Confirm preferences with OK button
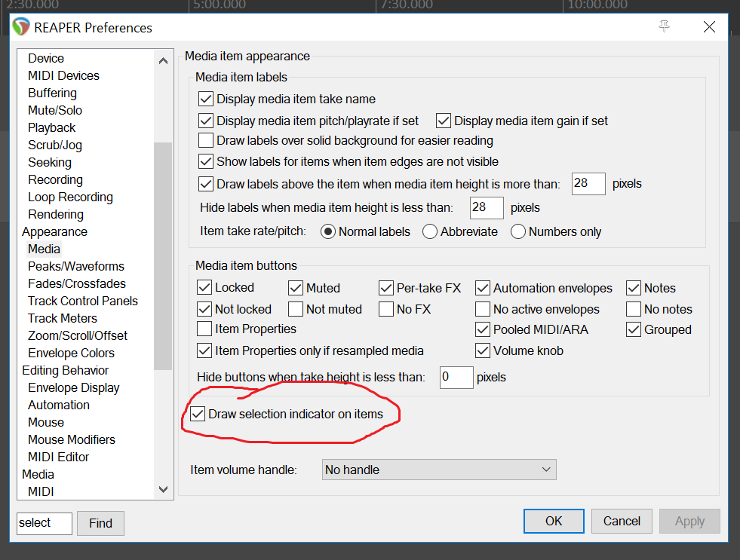This screenshot has height=560, width=740. 554,521
